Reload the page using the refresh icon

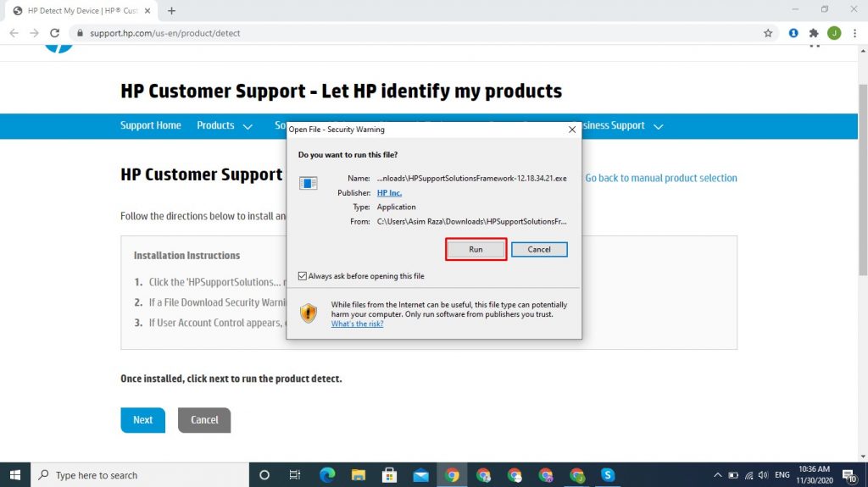pos(55,33)
